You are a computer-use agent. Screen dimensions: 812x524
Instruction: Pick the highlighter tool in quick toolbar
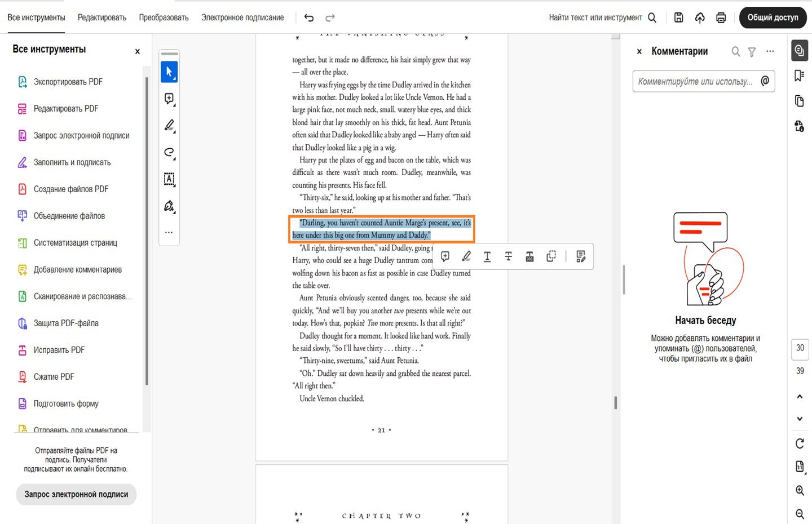point(169,125)
